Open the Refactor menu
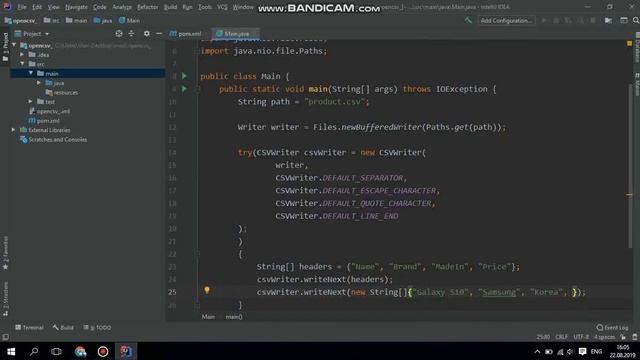Viewport: 640px width, 360px height. click(x=147, y=7)
